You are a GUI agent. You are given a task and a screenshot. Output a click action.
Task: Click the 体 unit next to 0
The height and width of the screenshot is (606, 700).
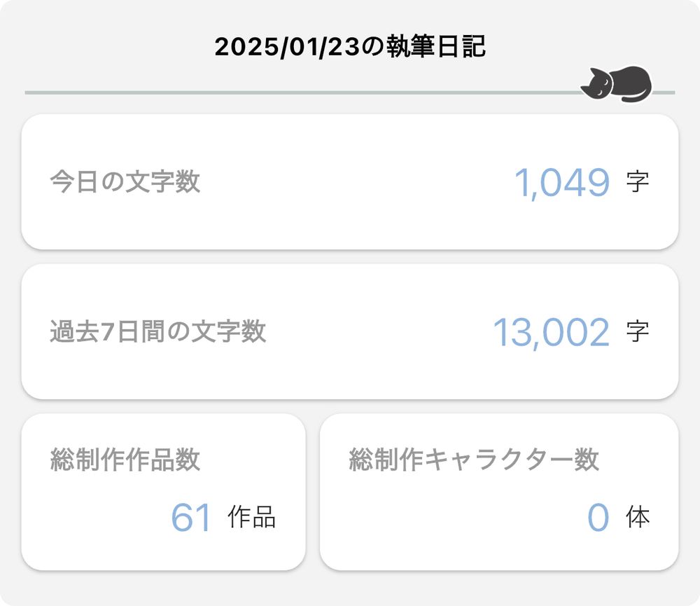click(x=638, y=517)
